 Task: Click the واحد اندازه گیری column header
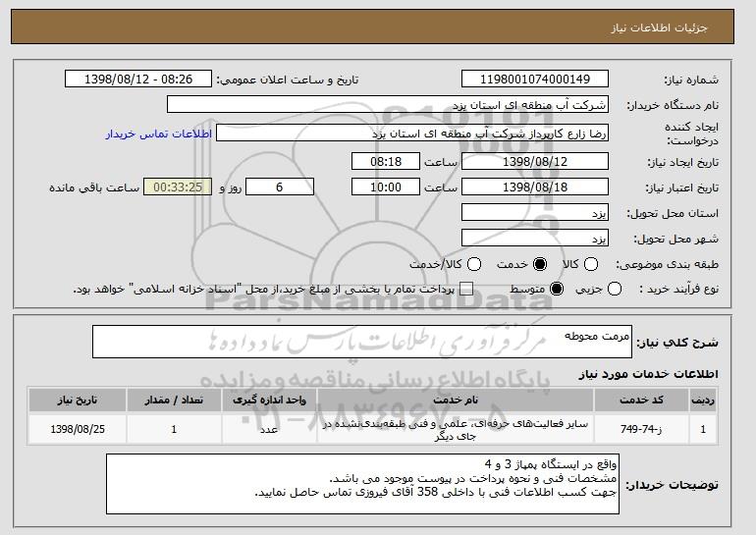point(269,401)
